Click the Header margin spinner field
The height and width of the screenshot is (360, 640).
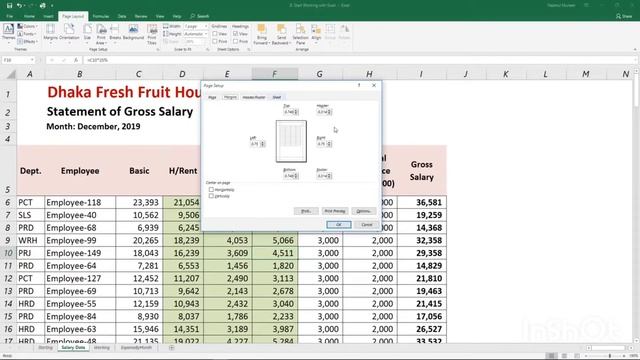pos(324,112)
